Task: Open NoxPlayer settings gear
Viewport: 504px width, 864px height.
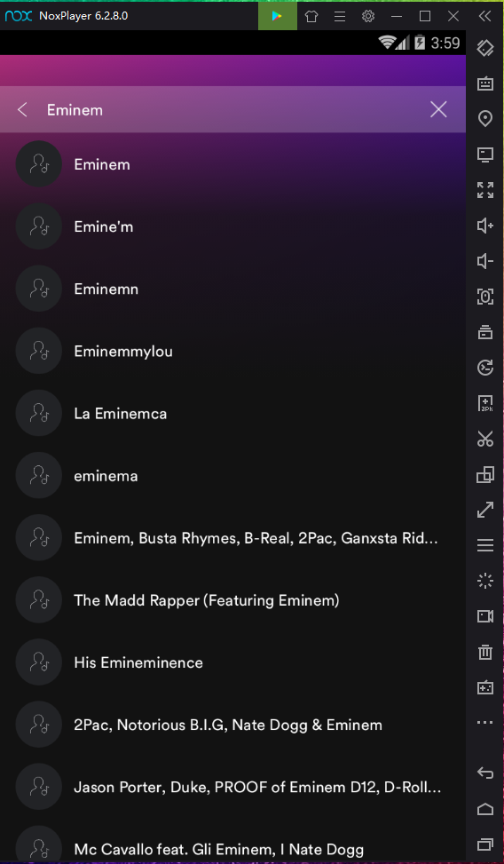Action: pos(368,16)
